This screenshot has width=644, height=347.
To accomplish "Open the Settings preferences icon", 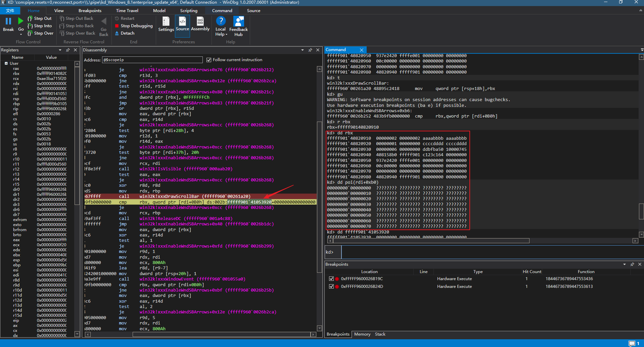I will (x=166, y=21).
